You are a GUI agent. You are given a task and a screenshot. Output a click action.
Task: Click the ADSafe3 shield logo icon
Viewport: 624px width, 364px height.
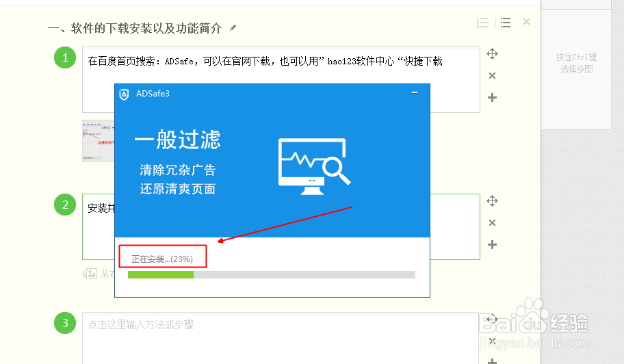point(124,94)
